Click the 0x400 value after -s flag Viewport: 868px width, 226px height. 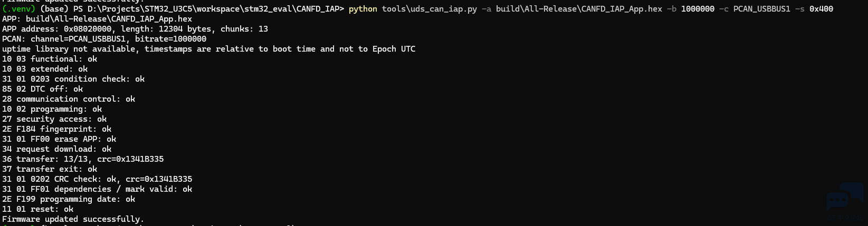coord(821,9)
